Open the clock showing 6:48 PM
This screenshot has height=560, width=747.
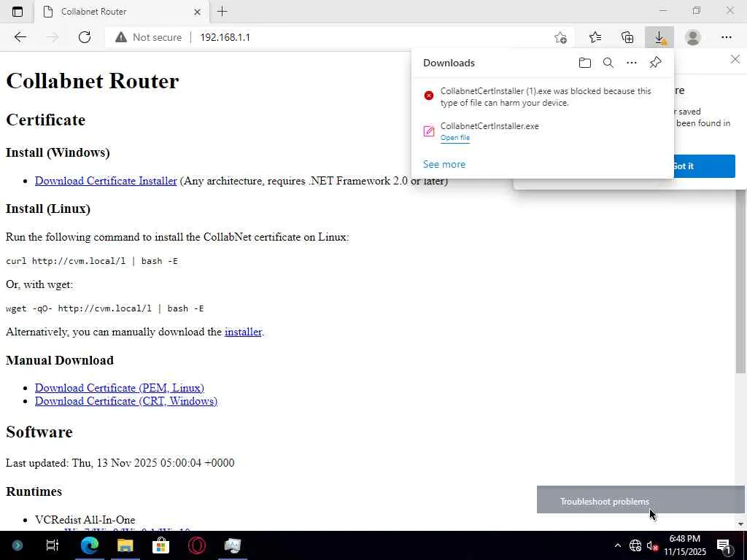(685, 545)
